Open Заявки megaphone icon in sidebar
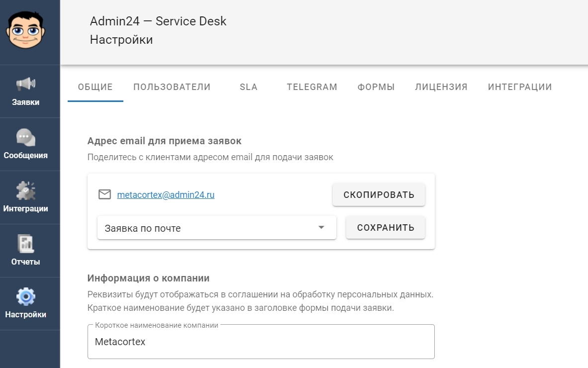The width and height of the screenshot is (588, 368). (25, 83)
